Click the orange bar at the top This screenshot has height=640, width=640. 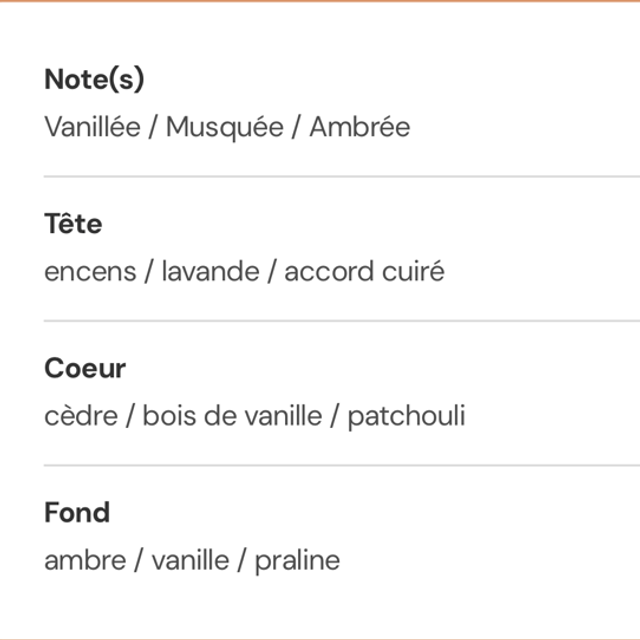pyautogui.click(x=320, y=1)
